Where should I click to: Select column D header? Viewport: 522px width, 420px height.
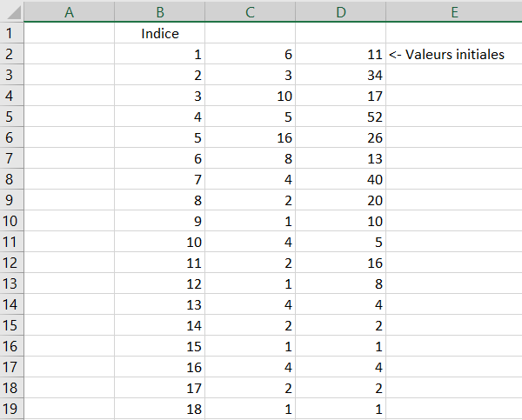pos(341,12)
